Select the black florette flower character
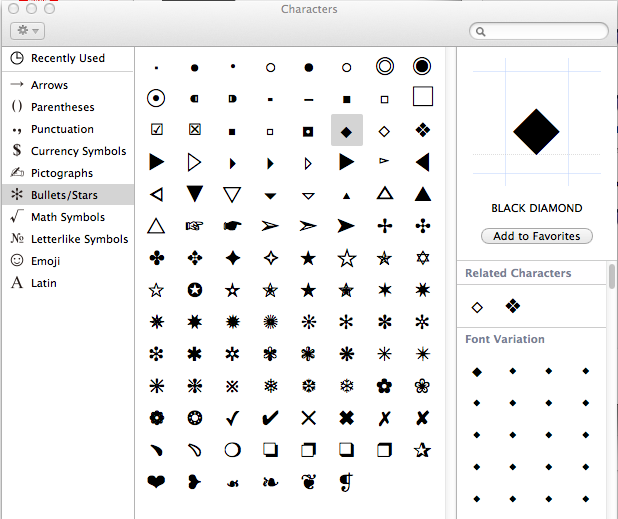 [384, 386]
